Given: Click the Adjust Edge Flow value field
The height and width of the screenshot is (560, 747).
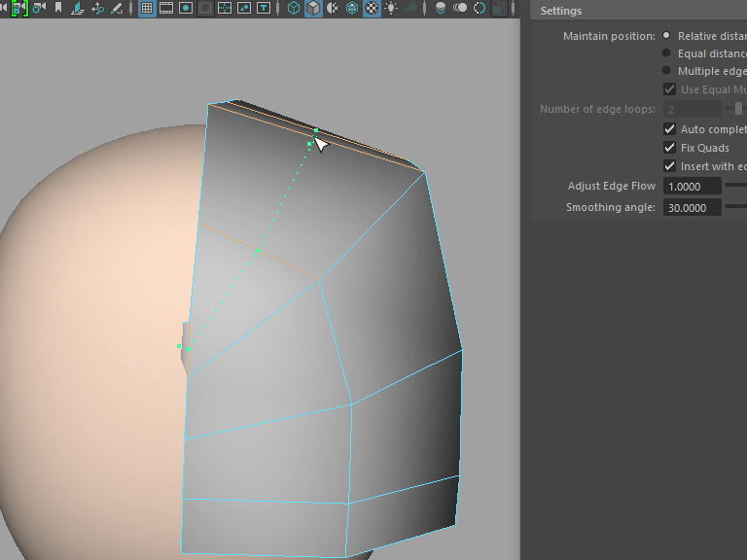Looking at the screenshot, I should (692, 186).
